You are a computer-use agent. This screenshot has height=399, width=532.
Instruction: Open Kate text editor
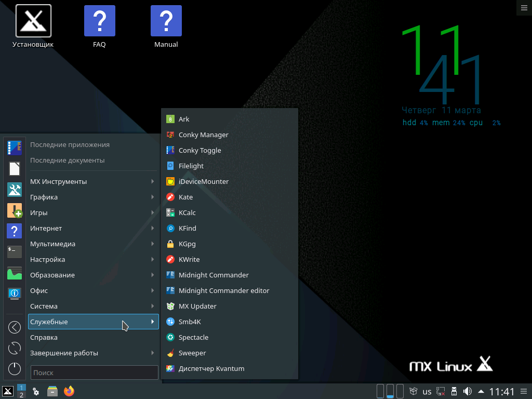(x=229, y=197)
